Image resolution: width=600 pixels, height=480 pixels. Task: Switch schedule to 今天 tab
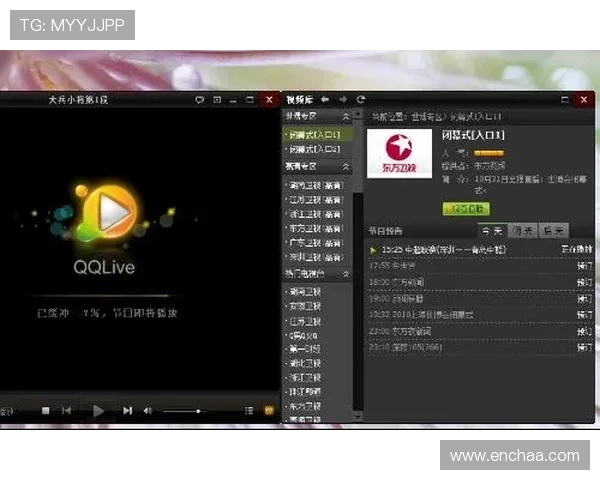(492, 230)
